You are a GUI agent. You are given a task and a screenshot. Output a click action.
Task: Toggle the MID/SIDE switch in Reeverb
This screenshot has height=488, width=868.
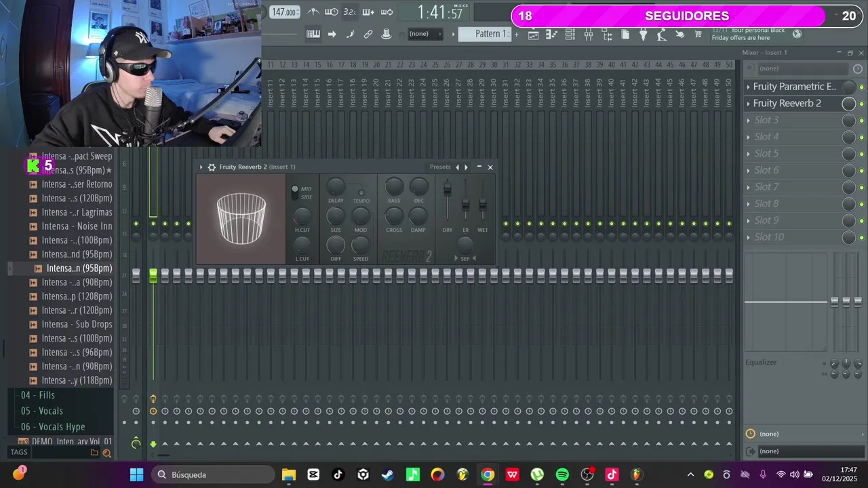click(294, 192)
